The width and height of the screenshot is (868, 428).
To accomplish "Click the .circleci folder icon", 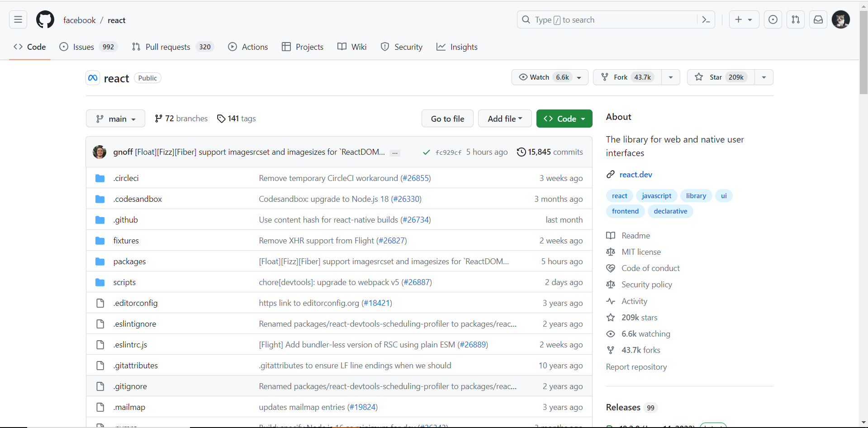I will (100, 178).
